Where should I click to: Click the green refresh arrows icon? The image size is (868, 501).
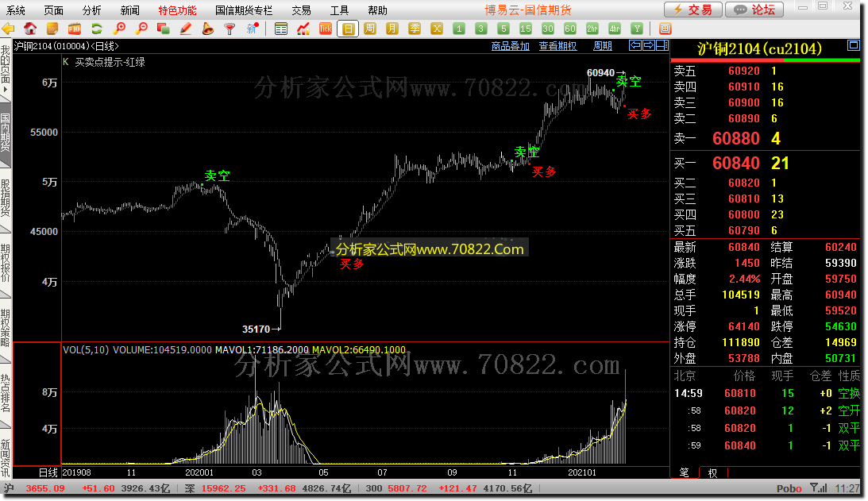click(x=97, y=29)
